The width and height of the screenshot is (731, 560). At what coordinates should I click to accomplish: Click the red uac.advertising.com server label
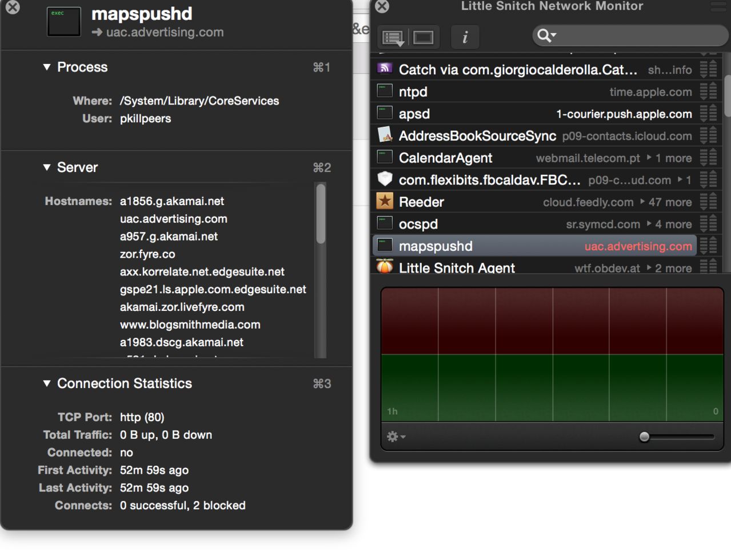[638, 246]
